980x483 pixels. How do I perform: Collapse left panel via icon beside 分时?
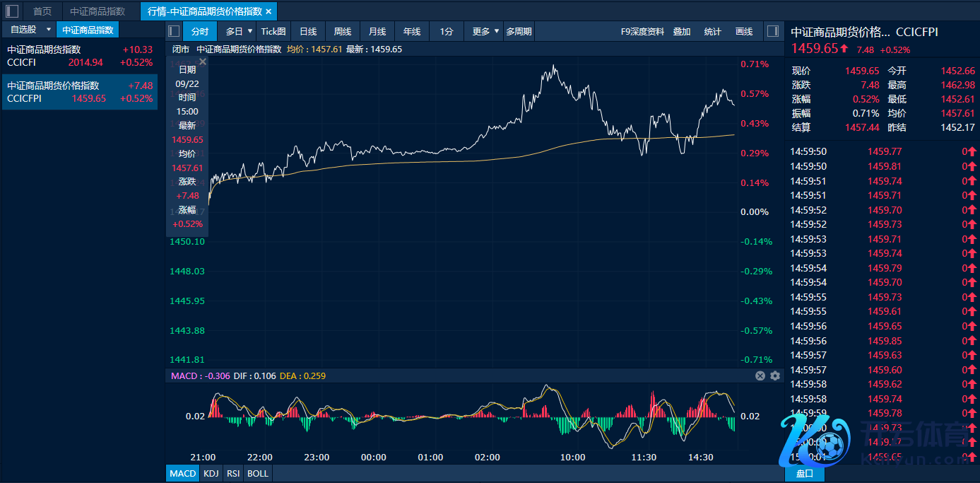pos(174,31)
